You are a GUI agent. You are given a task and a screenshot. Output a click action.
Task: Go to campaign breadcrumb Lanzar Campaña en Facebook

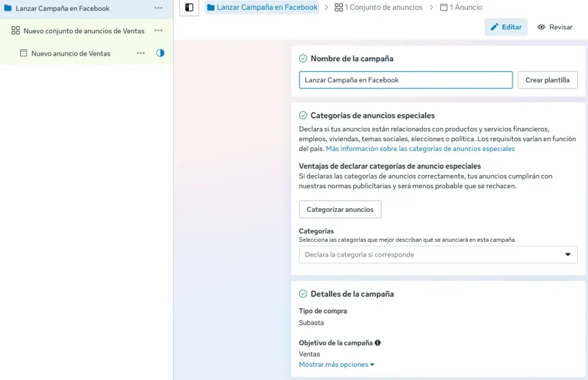[x=262, y=7]
